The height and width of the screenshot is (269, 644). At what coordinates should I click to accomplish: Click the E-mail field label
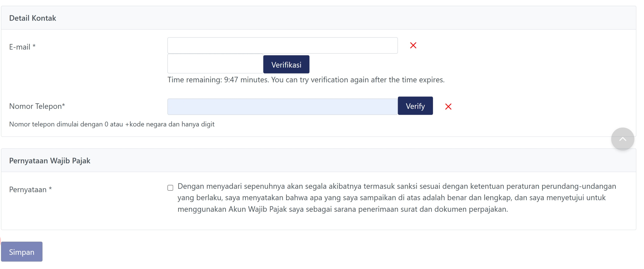(22, 47)
